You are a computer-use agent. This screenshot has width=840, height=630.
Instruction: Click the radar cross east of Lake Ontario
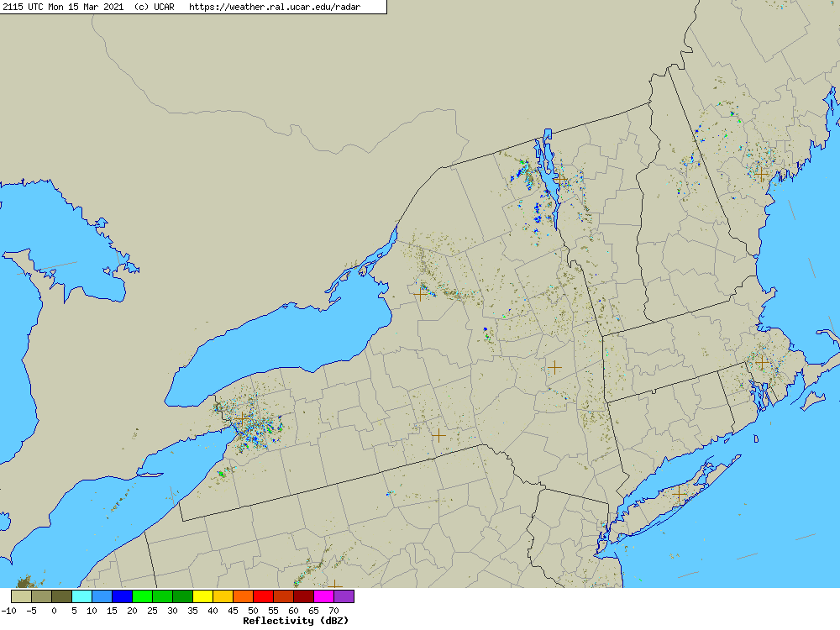421,294
